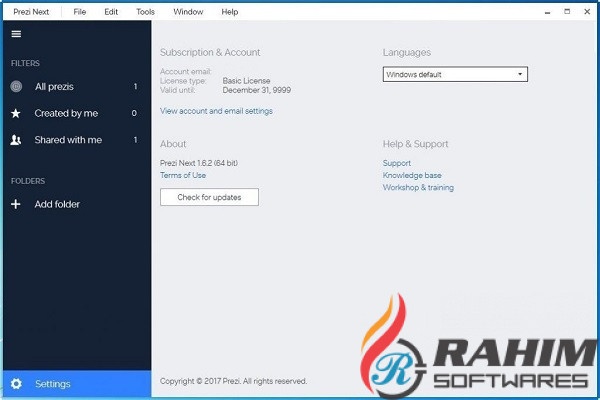Click the Shared with me count of 1

tap(135, 140)
